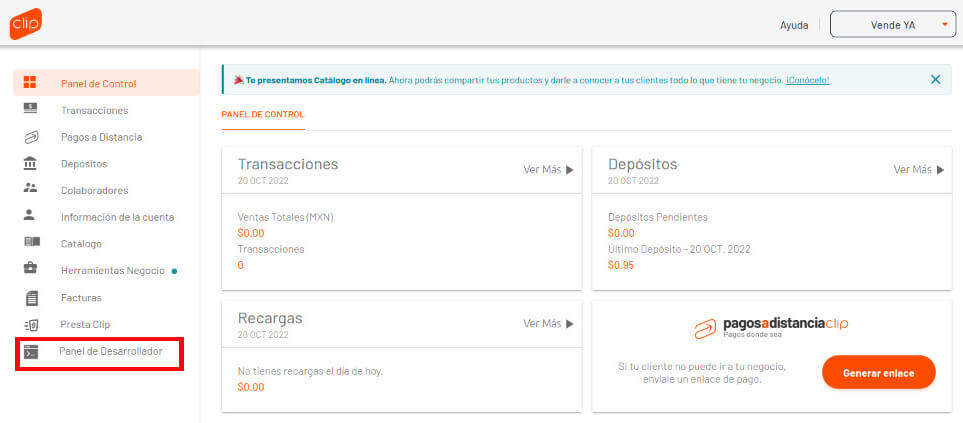Expand Ver Más arrow in Depósitos card
The image size is (963, 423).
pos(940,170)
